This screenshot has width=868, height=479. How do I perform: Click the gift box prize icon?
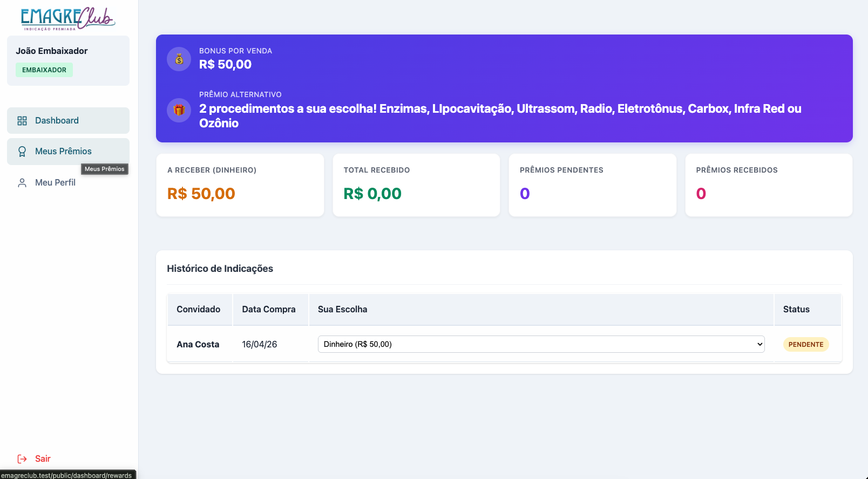(x=179, y=110)
